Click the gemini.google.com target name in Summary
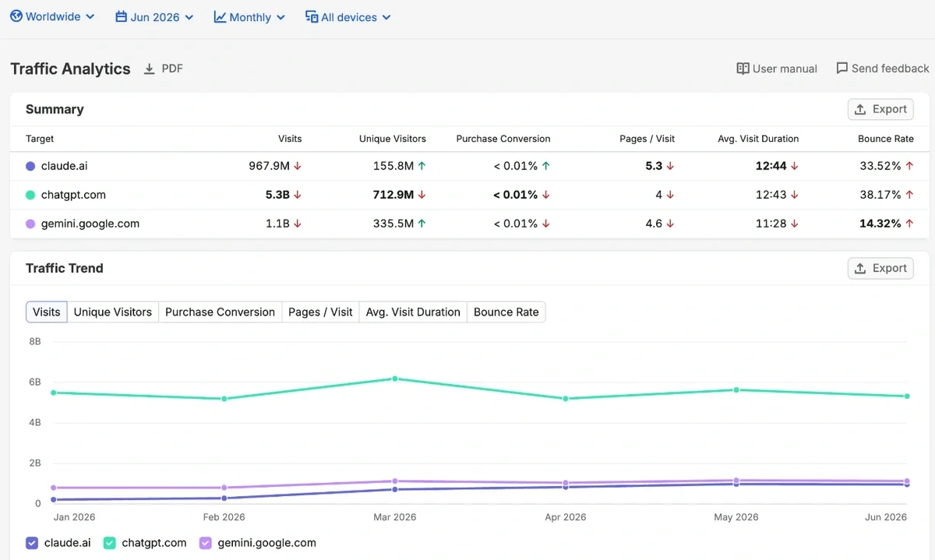The image size is (935, 560). tap(90, 224)
